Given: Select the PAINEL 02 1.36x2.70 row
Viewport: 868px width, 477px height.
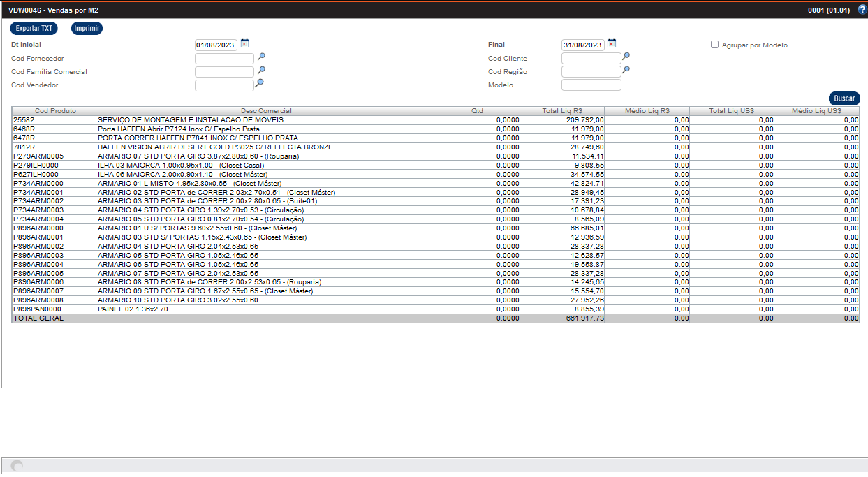Looking at the screenshot, I should point(133,309).
